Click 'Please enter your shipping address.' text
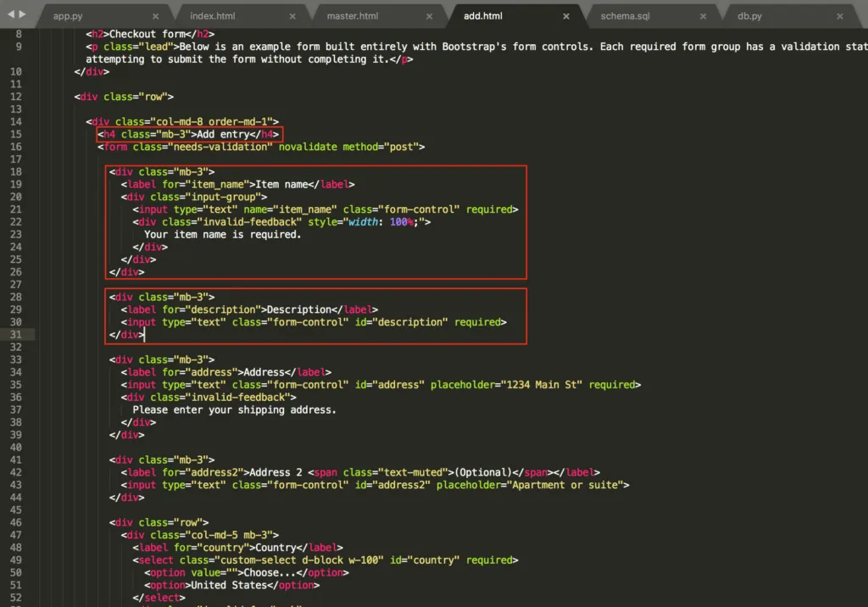 pos(234,409)
